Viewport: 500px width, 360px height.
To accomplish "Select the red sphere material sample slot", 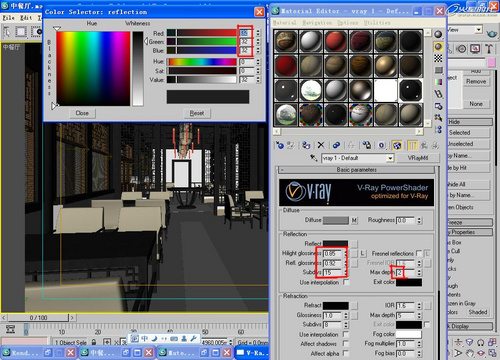I will (x=336, y=41).
